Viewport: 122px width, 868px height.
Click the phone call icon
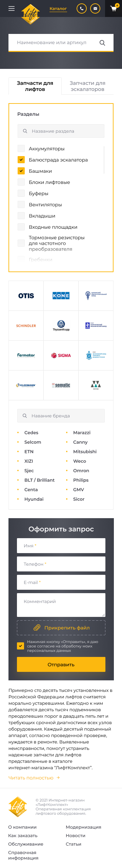point(82,8)
